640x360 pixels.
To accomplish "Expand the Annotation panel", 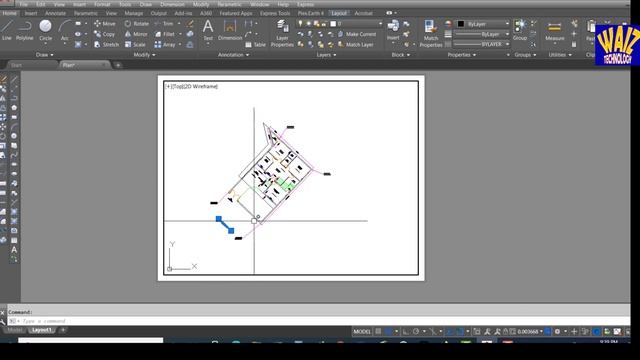I will pyautogui.click(x=233, y=55).
